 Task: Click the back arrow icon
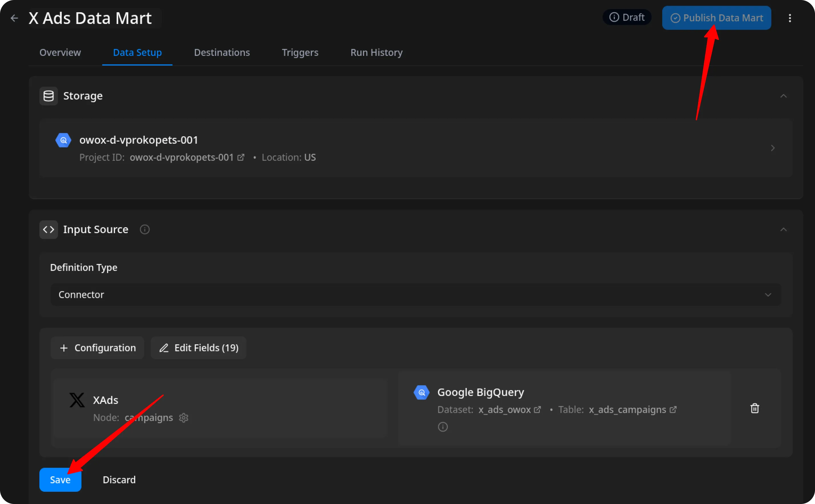tap(14, 18)
